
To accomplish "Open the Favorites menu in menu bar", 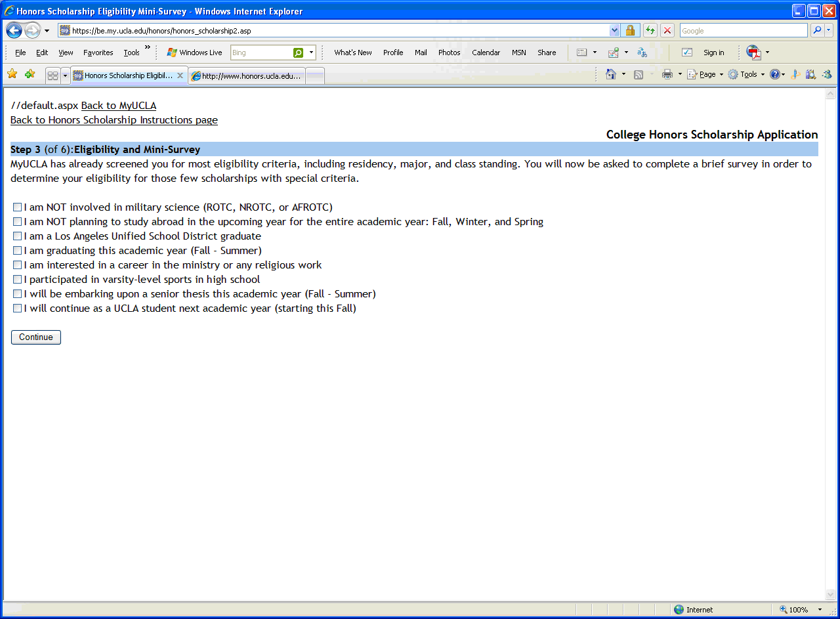I will click(x=98, y=53).
